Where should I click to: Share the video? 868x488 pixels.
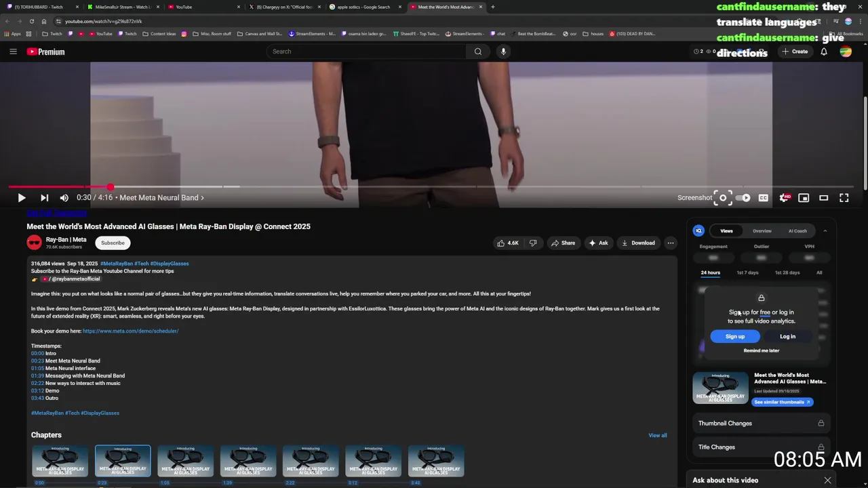tap(563, 243)
